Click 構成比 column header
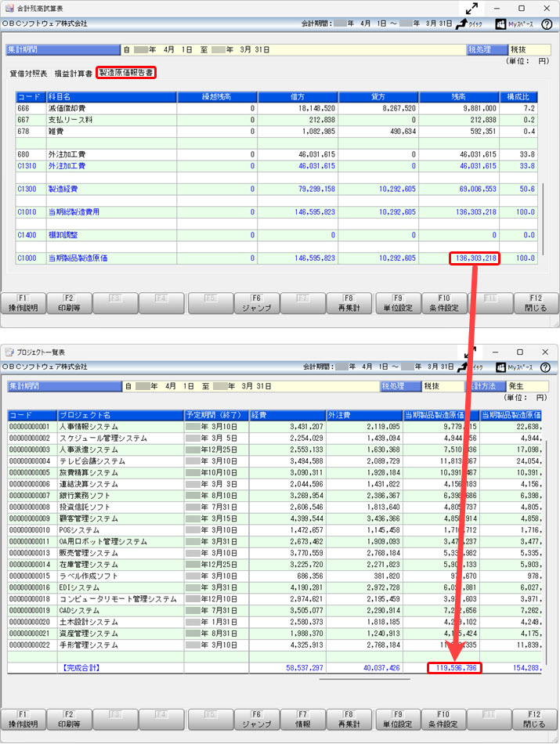This screenshot has height=744, width=560. coord(518,97)
